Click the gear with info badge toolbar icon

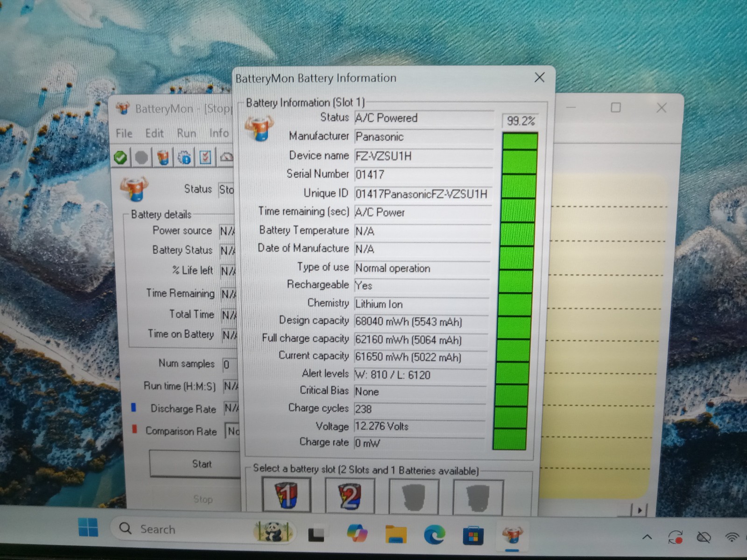click(x=184, y=158)
